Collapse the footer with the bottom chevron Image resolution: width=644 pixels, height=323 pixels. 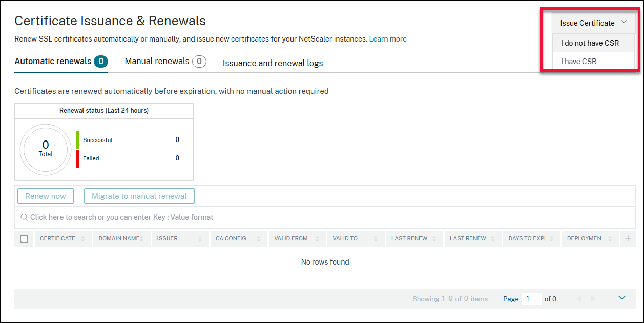point(621,297)
